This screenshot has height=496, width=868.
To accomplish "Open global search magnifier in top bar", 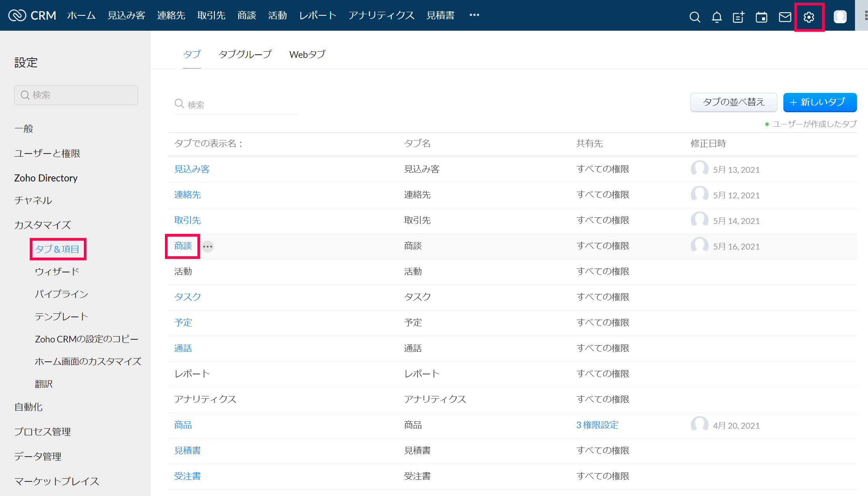I will pyautogui.click(x=695, y=17).
